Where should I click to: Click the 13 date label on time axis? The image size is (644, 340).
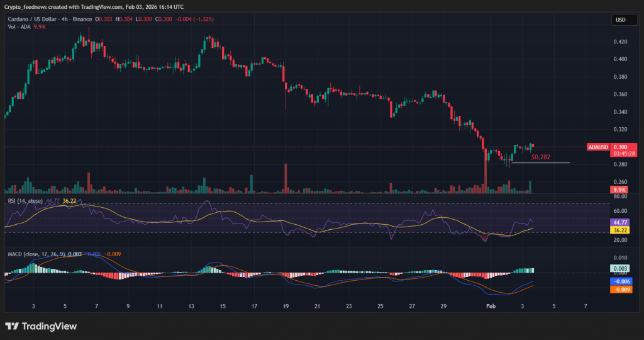[191, 306]
